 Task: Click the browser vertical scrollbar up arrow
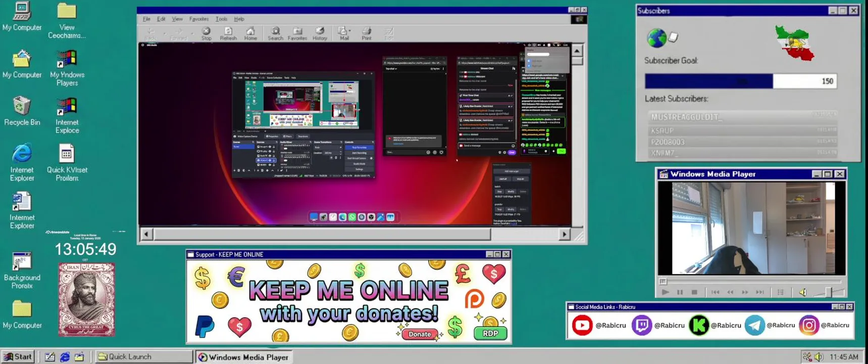[x=577, y=51]
